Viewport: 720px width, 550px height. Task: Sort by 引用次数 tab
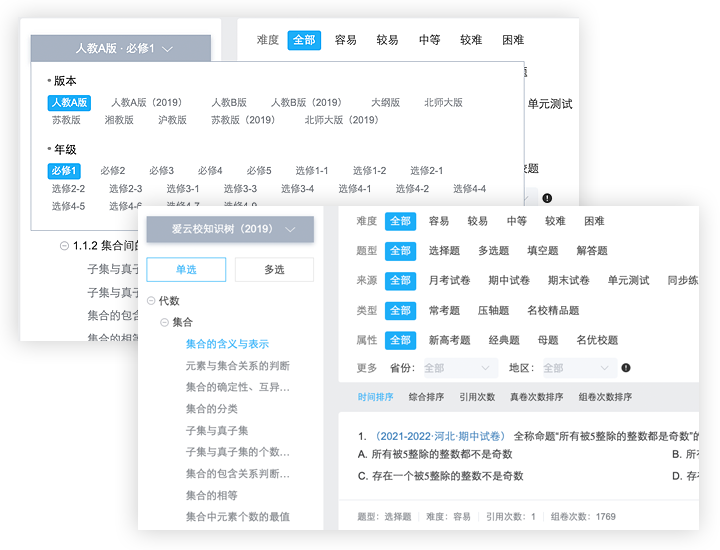click(x=479, y=397)
